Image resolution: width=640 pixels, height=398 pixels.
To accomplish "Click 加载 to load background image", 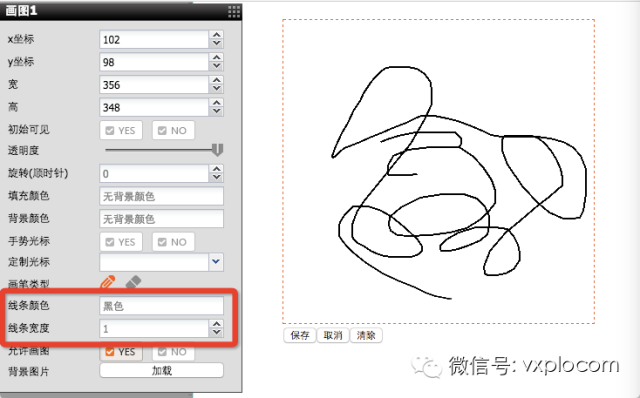I will point(162,371).
